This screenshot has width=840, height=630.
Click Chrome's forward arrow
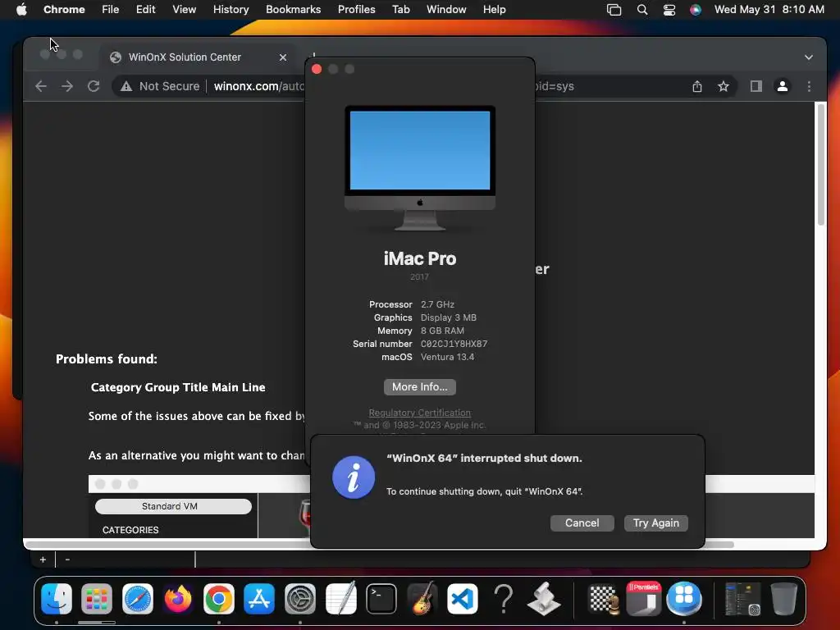[67, 86]
